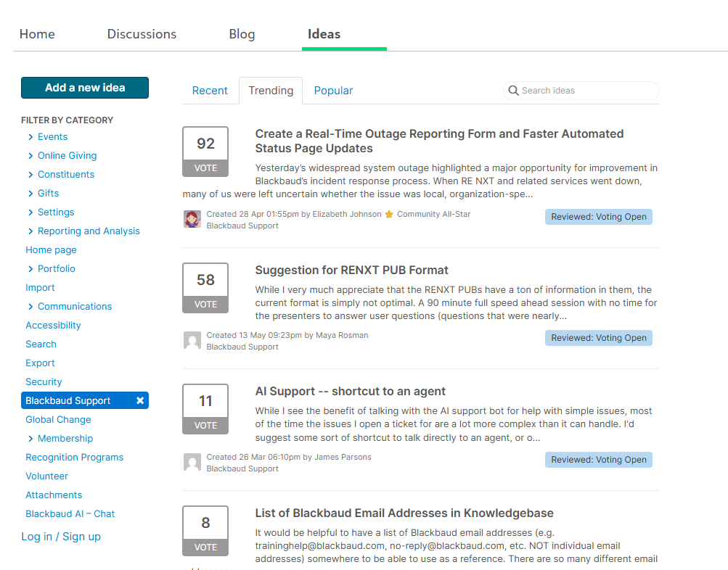Click James Parsons' default avatar

[x=192, y=462]
